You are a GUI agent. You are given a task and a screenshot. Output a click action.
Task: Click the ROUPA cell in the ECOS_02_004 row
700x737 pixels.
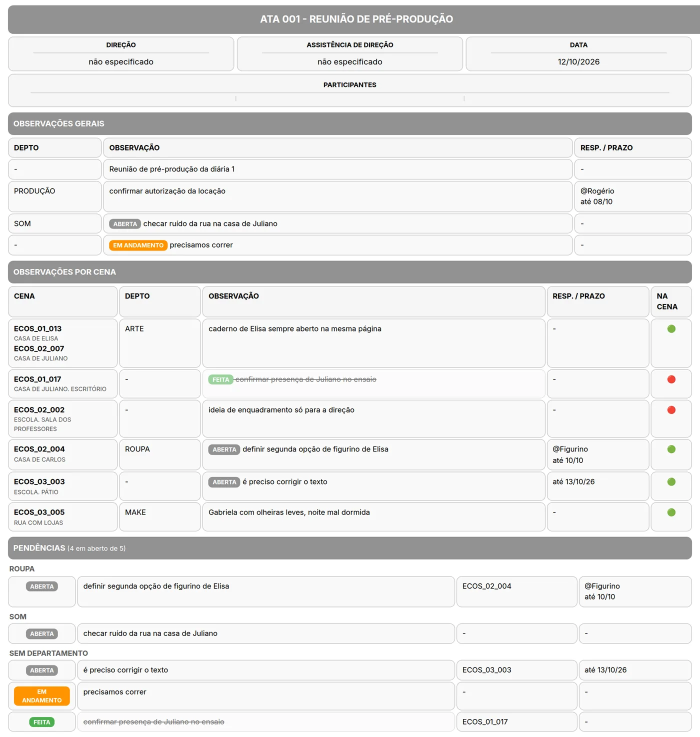click(x=159, y=454)
